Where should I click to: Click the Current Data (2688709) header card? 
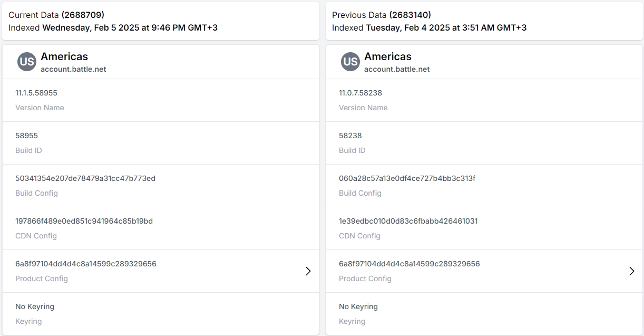pos(160,21)
